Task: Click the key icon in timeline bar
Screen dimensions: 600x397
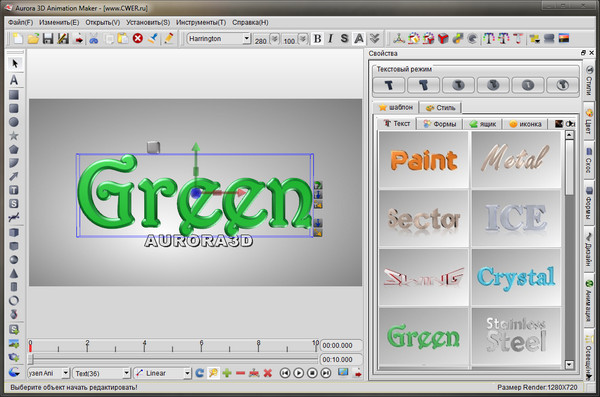Action: pos(213,372)
